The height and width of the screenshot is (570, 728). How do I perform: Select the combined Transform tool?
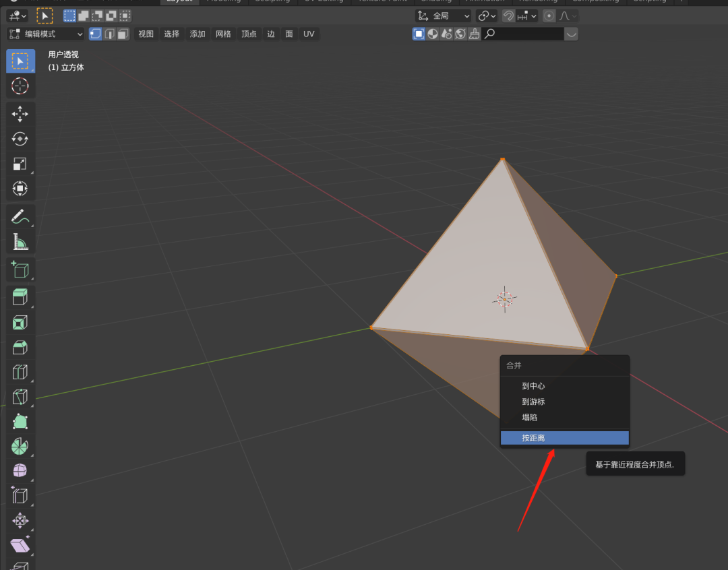click(20, 189)
